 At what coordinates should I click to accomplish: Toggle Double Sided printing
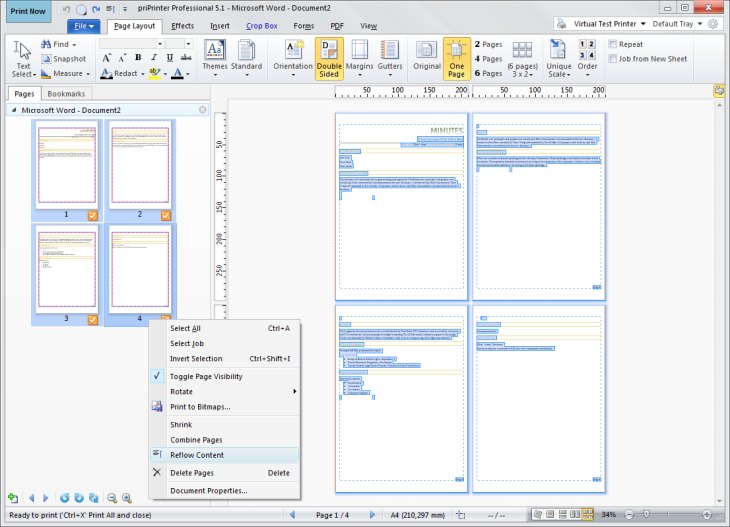coord(329,59)
